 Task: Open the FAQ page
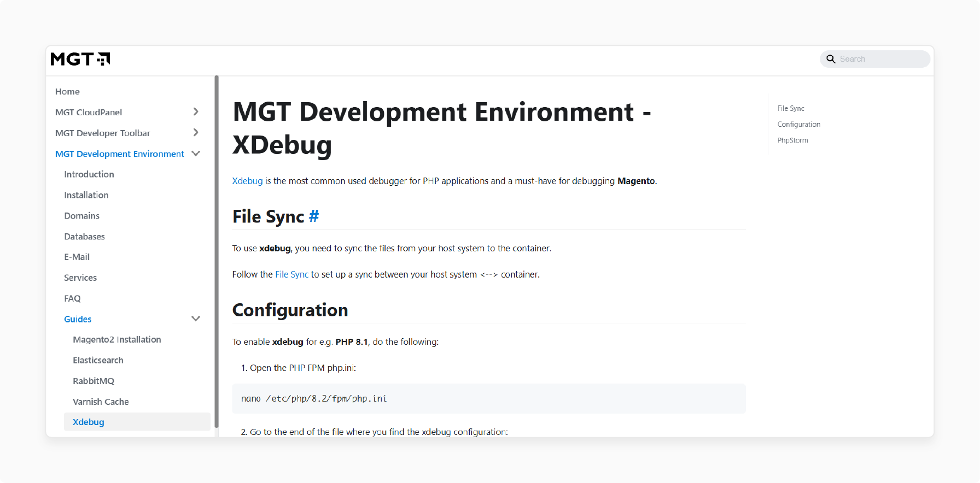coord(72,298)
